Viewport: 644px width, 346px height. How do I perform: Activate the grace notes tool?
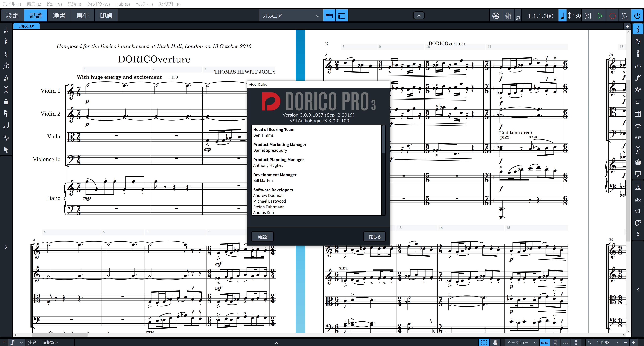click(x=6, y=77)
